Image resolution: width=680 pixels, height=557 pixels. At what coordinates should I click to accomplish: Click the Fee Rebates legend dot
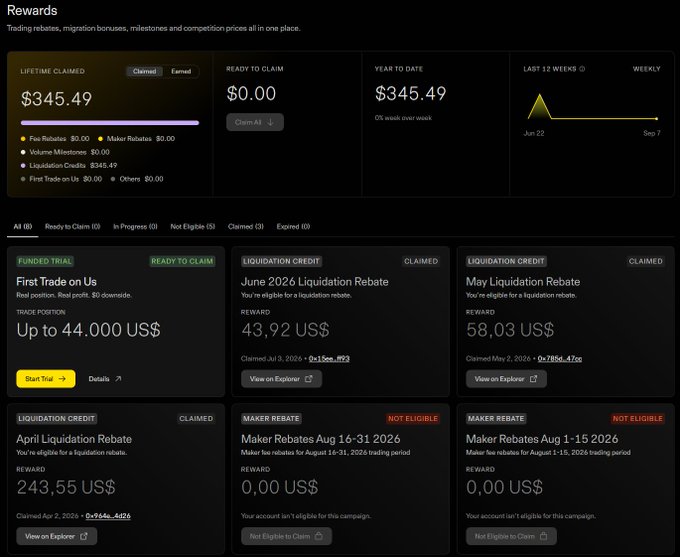click(x=23, y=139)
